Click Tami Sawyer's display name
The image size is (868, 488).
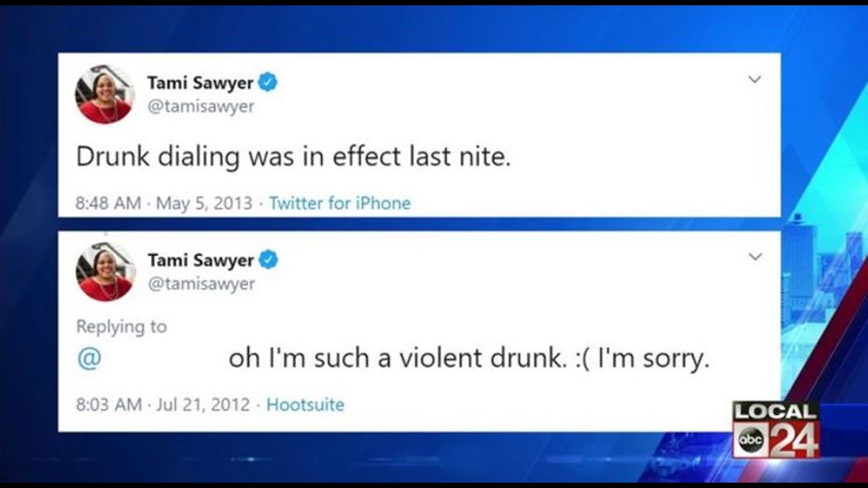click(x=202, y=84)
